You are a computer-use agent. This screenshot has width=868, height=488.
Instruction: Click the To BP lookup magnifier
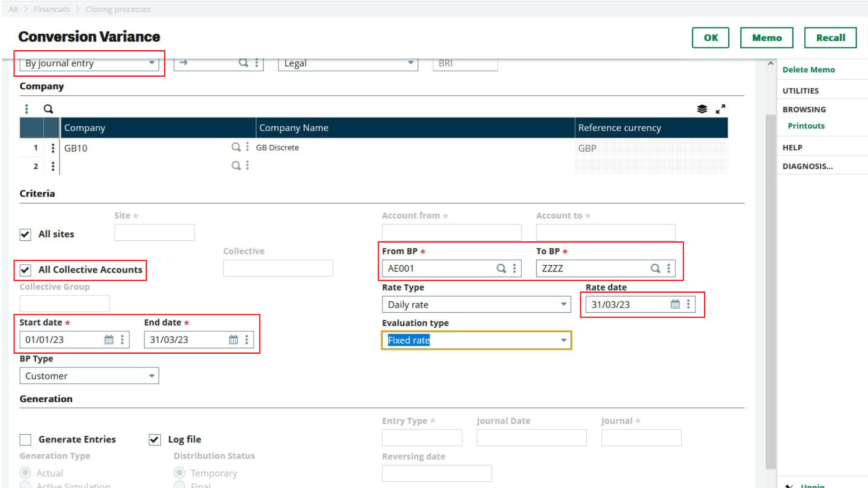click(x=655, y=268)
